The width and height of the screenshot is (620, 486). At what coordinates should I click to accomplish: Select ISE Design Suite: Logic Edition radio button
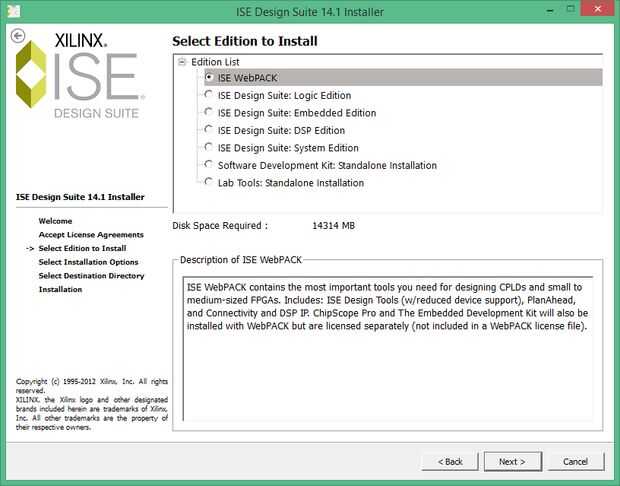point(209,95)
